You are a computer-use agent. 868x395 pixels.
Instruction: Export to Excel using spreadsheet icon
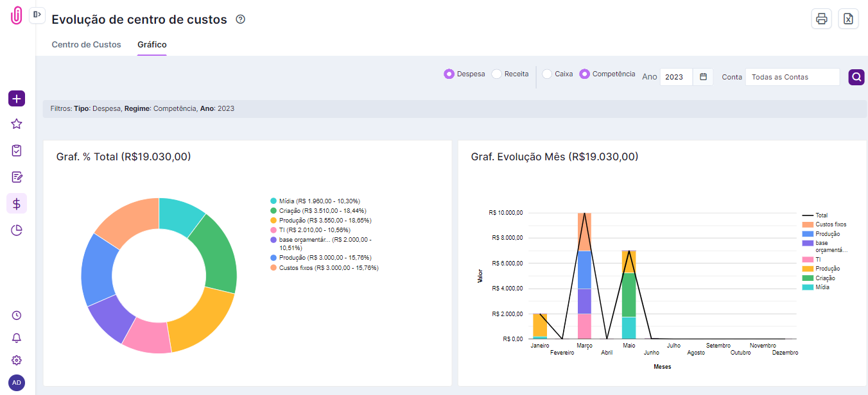click(848, 19)
